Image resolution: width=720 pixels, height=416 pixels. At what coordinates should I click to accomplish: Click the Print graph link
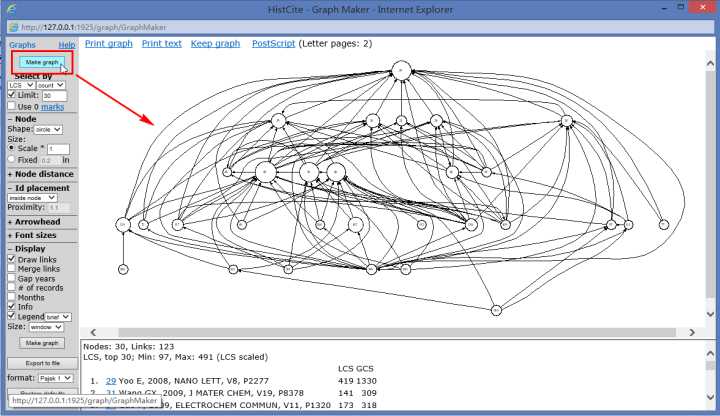tap(109, 44)
